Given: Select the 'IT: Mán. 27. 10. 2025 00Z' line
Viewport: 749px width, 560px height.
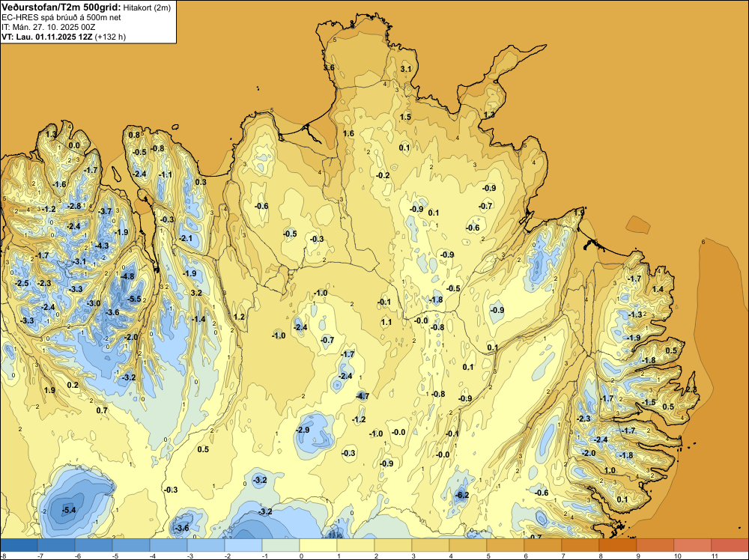Looking at the screenshot, I should coord(49,27).
